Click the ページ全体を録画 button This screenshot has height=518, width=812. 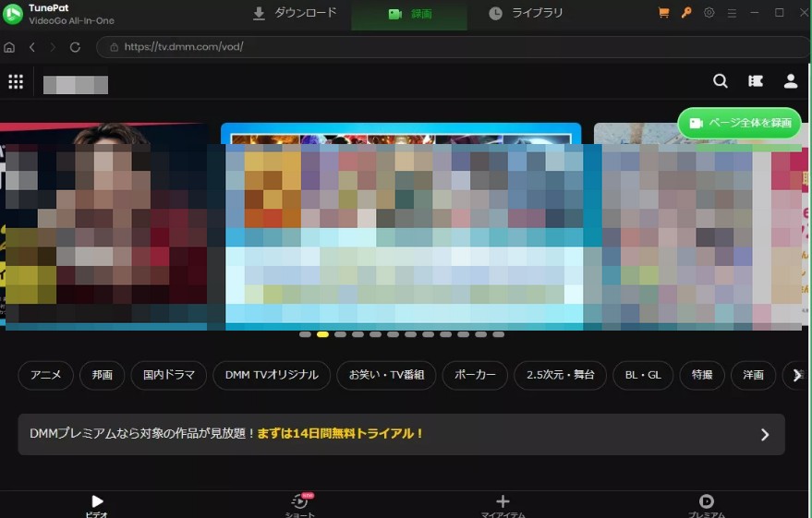(740, 123)
